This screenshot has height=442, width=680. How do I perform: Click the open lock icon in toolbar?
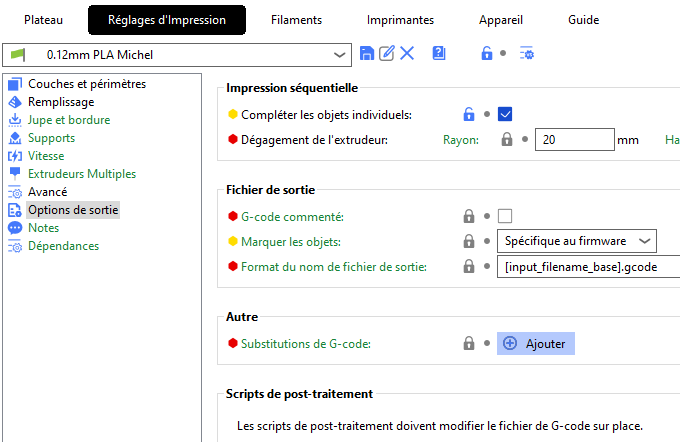point(487,53)
